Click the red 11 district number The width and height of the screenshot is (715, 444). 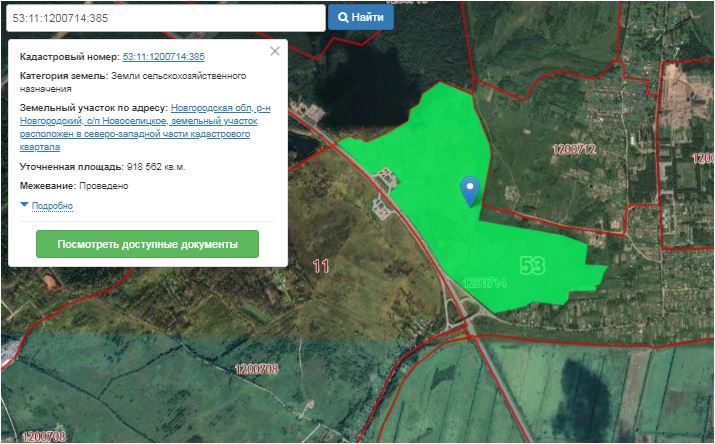(x=321, y=266)
